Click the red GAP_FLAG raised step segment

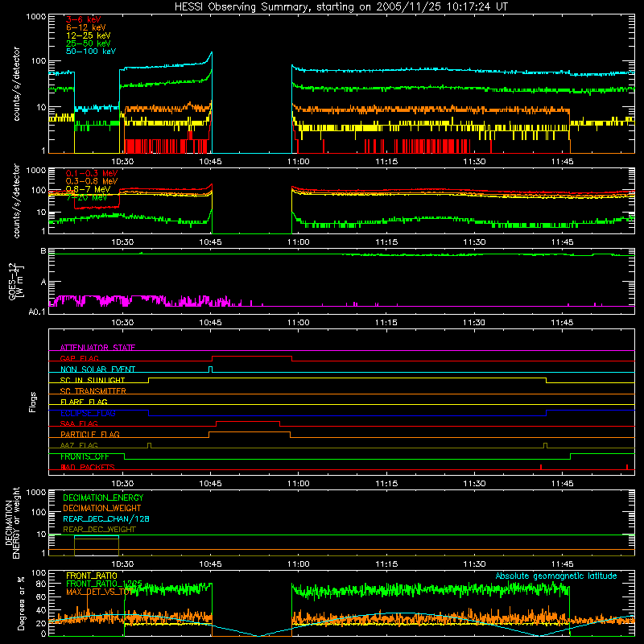coord(252,357)
